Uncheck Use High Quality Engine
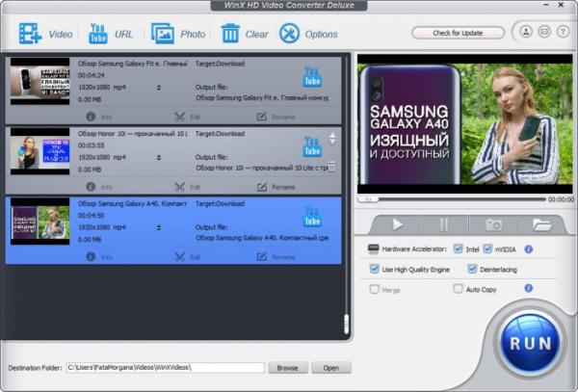The image size is (578, 392). click(374, 269)
